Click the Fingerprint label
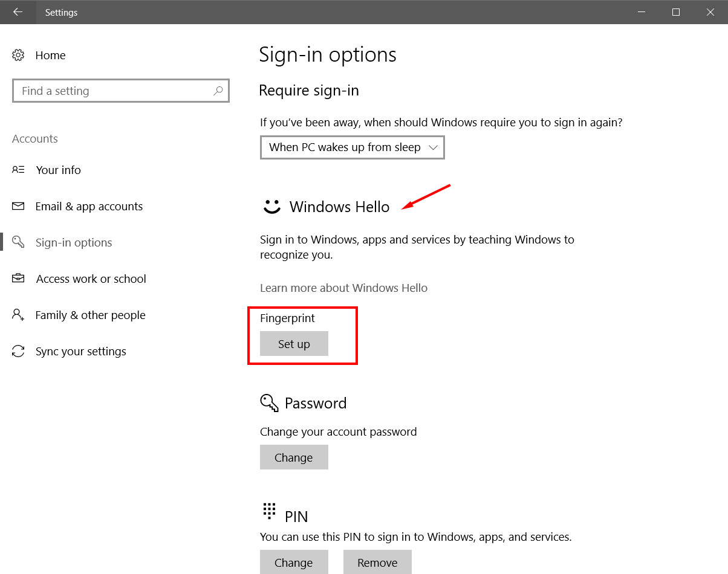This screenshot has width=728, height=574. click(287, 318)
